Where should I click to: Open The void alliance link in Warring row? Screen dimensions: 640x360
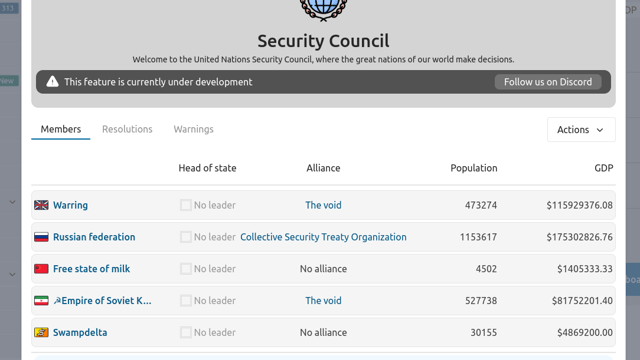coord(323,205)
